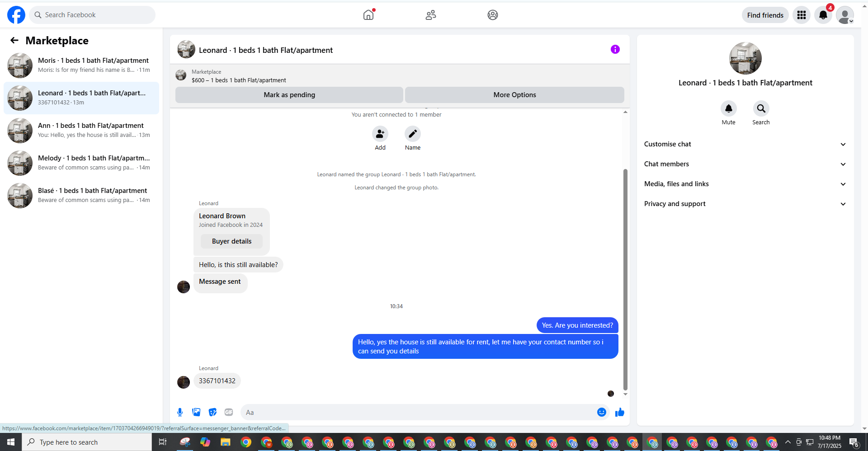
Task: Open the Windows Action Center notifications
Action: point(854,442)
